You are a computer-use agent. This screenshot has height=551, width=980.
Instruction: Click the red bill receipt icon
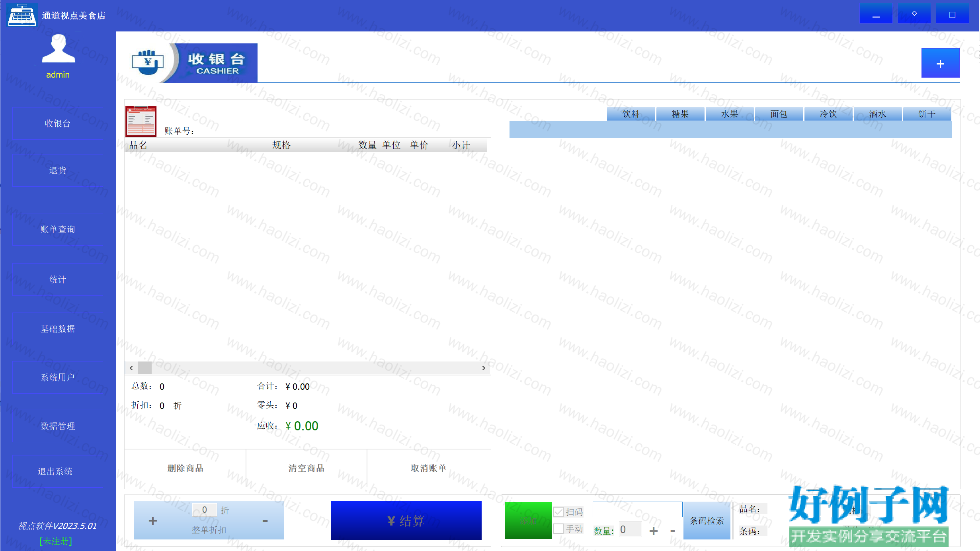click(x=141, y=121)
